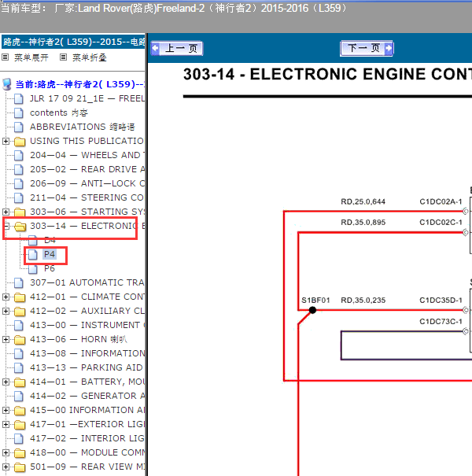Open 417-02 INTERIOR LIG entry
The height and width of the screenshot is (476, 472).
point(87,439)
